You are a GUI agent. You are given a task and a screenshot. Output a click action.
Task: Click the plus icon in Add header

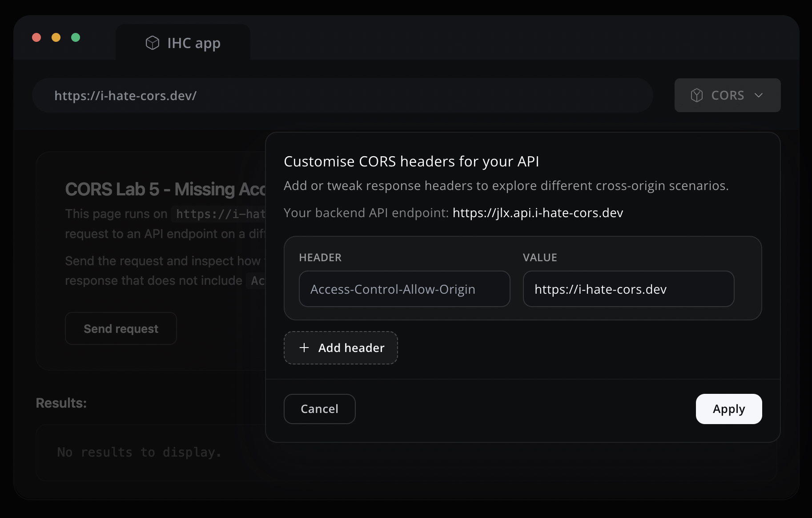point(304,348)
